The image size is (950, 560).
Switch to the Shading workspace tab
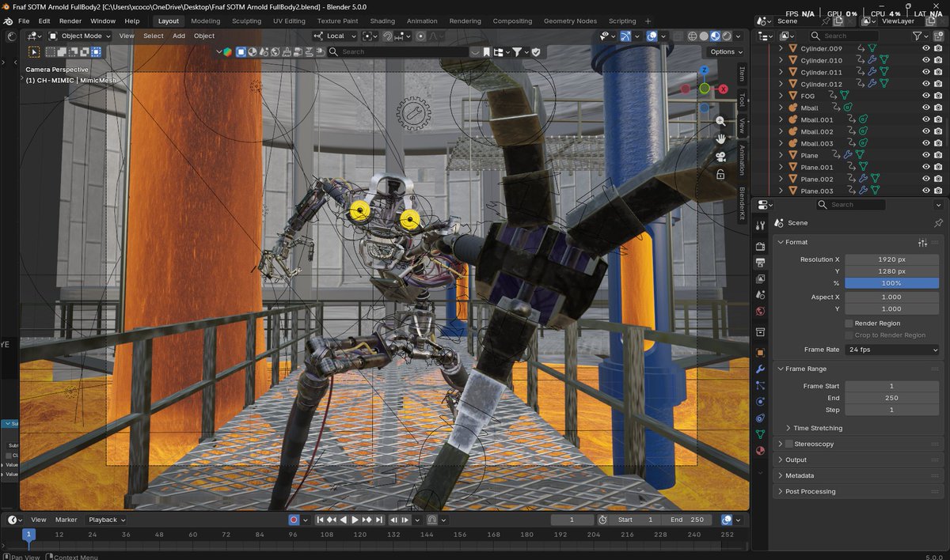(x=382, y=21)
